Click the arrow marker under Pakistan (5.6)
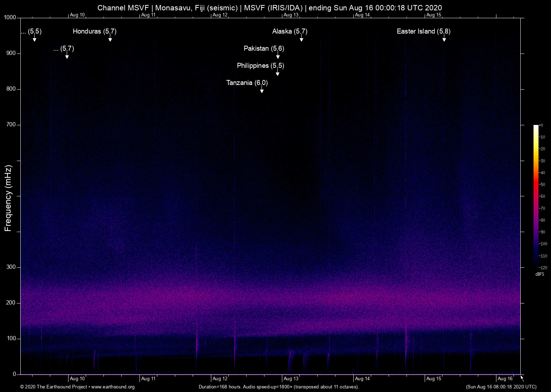The width and height of the screenshot is (551, 392). pos(278,56)
